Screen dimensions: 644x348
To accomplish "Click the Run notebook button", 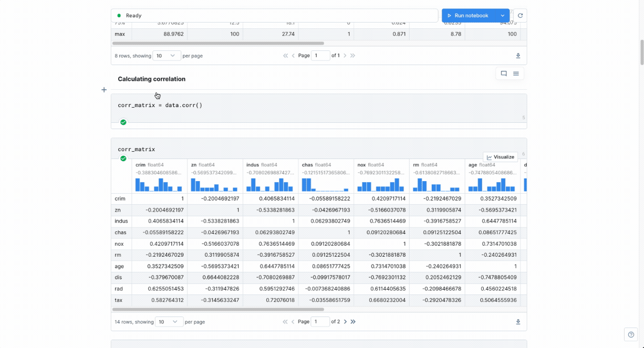I will click(468, 16).
